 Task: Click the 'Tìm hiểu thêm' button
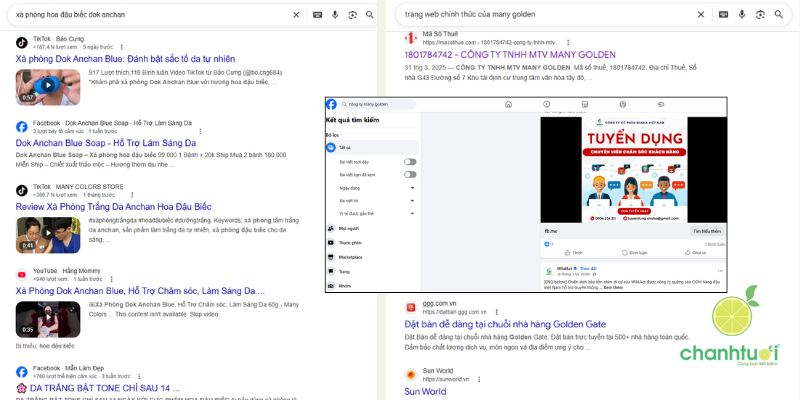click(706, 231)
